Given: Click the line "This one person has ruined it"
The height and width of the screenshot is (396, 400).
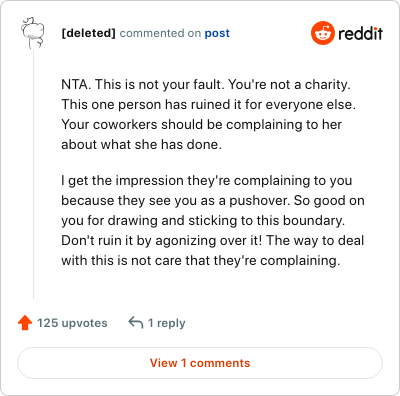Looking at the screenshot, I should 208,105.
